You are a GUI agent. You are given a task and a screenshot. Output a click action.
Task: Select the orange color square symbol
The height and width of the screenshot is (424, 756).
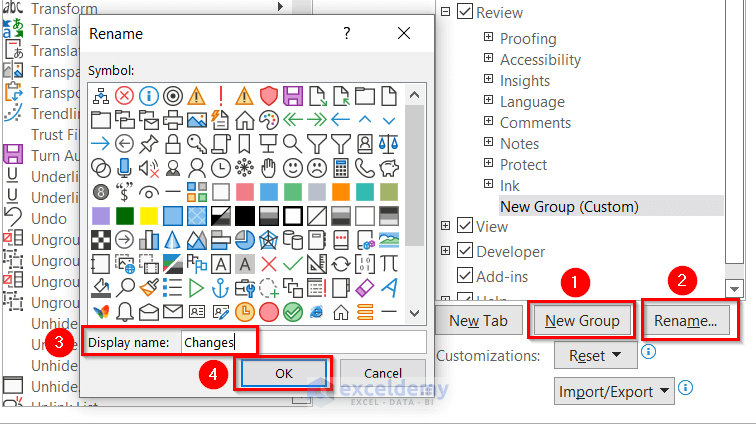click(x=341, y=192)
